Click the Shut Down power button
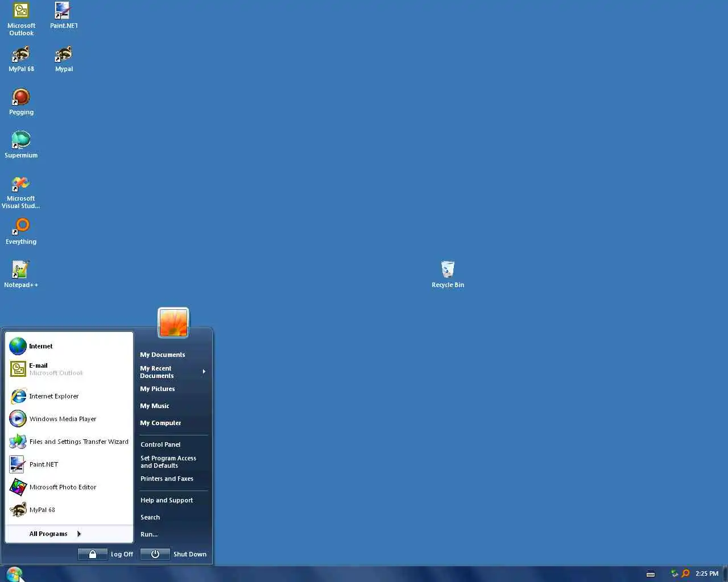Screen dimensions: 728x582 [155, 554]
